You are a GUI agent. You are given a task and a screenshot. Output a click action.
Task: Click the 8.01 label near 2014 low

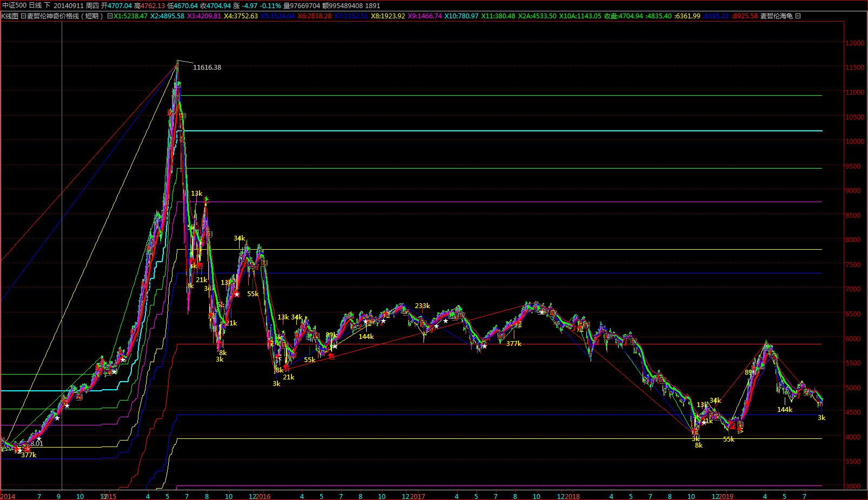pos(36,444)
